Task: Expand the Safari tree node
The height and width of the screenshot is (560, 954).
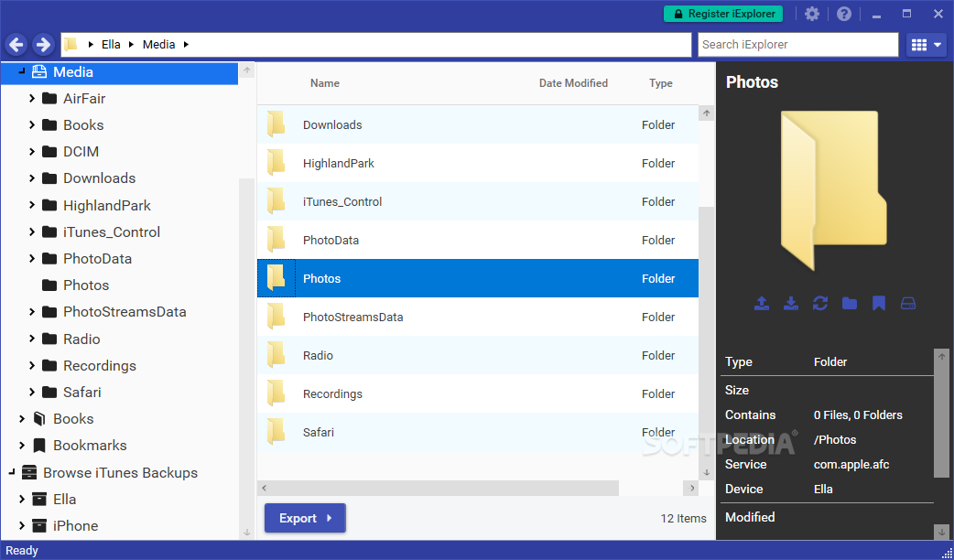Action: [x=32, y=393]
